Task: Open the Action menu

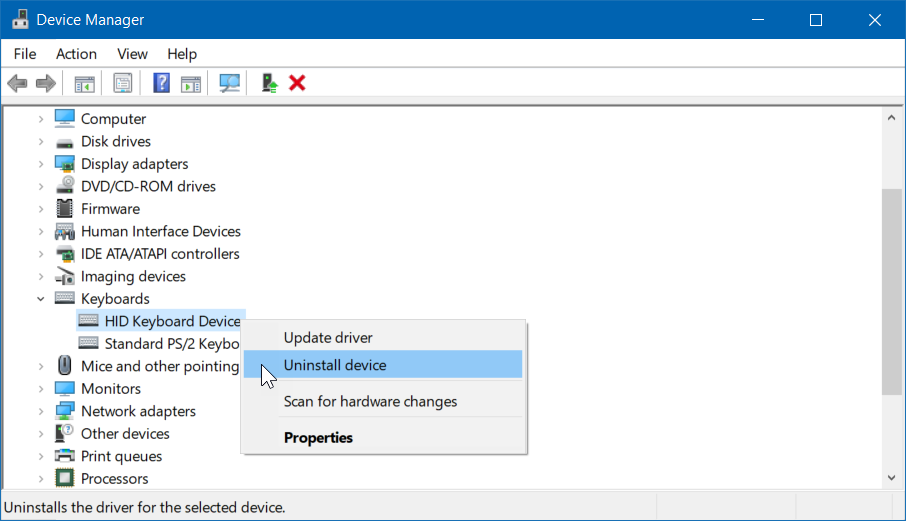Action: [x=76, y=54]
